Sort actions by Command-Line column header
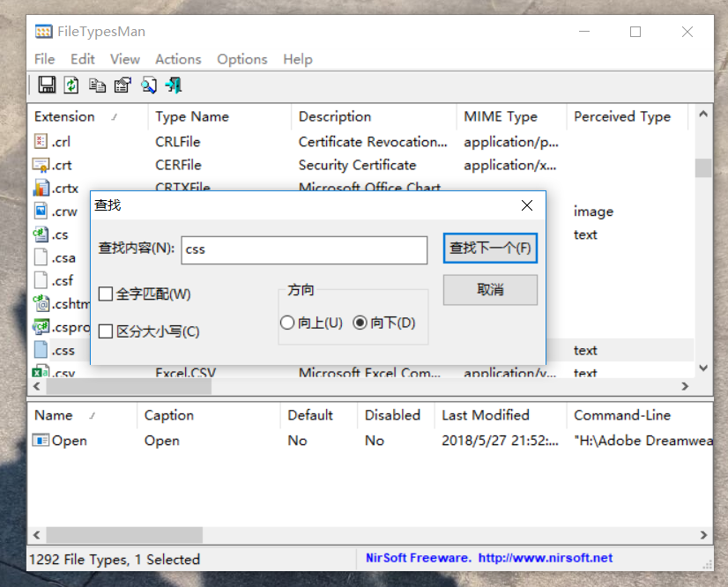This screenshot has width=728, height=587. click(640, 415)
